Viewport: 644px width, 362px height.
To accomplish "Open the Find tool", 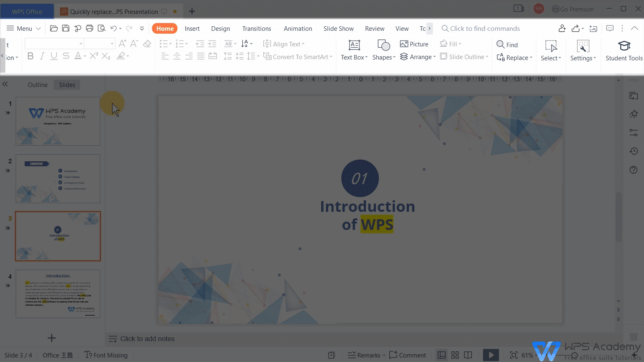I will (507, 45).
